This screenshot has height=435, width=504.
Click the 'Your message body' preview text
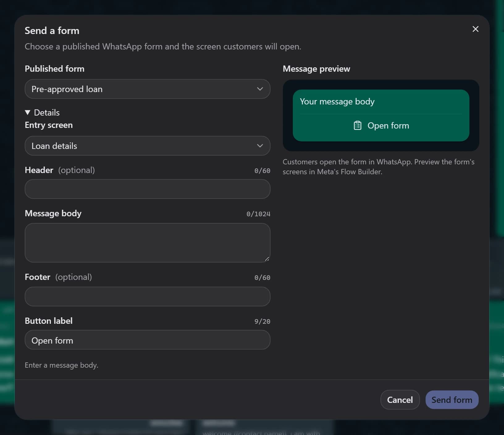coord(337,101)
